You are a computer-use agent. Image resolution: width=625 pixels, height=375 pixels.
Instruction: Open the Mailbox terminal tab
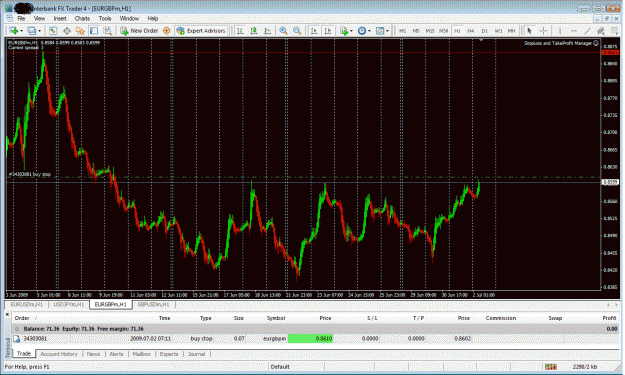142,354
